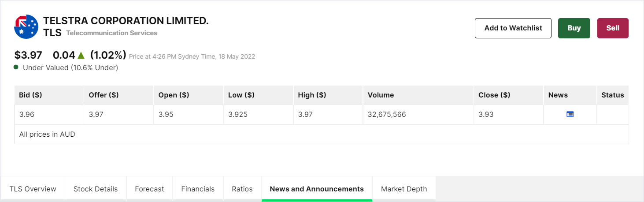This screenshot has width=644, height=202.
Task: Select the Ratios tab
Action: click(242, 189)
